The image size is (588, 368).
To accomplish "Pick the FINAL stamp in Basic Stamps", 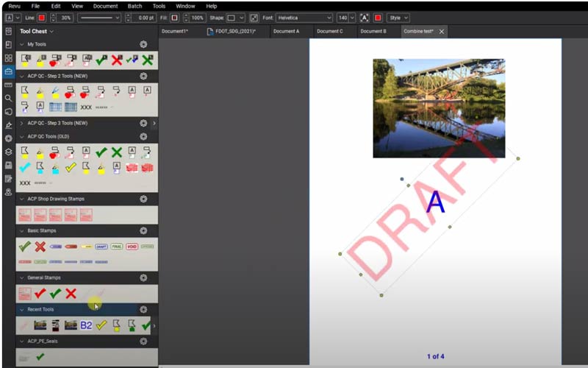I will pyautogui.click(x=117, y=247).
